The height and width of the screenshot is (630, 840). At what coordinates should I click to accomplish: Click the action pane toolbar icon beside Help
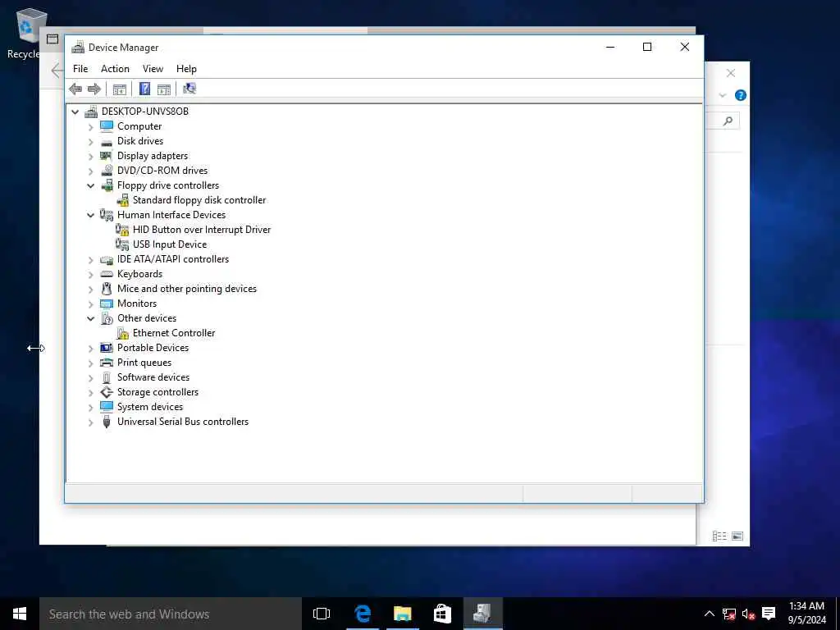[x=164, y=89]
